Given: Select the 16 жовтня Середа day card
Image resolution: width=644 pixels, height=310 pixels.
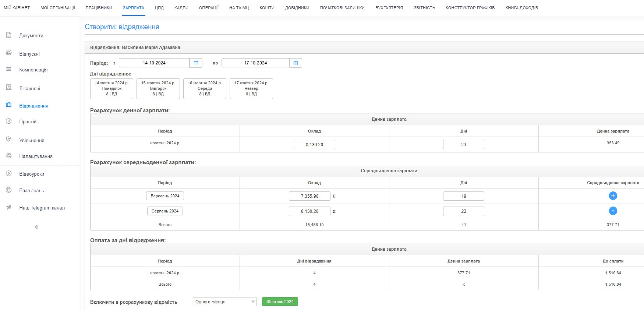Looking at the screenshot, I should pos(205,89).
